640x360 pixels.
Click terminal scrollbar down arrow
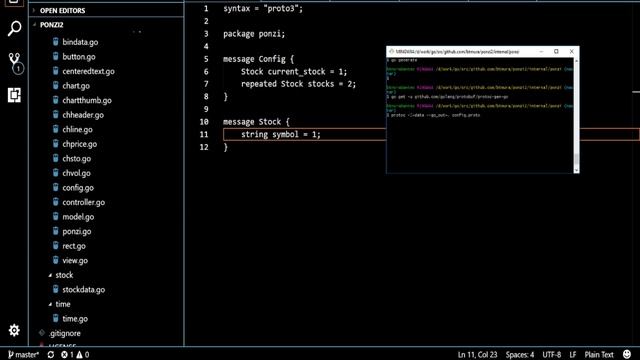576,170
